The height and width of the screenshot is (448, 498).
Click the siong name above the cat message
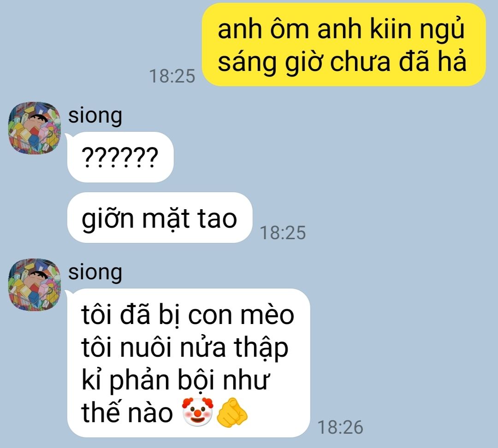tap(95, 273)
